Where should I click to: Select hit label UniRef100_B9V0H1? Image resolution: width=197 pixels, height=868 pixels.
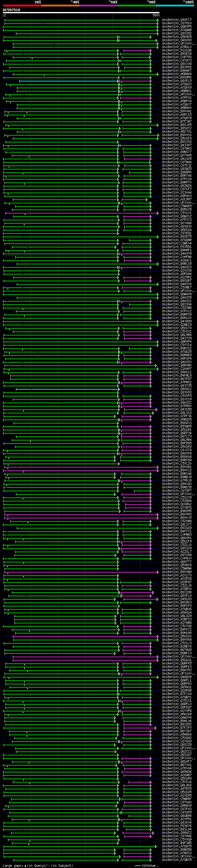coord(177,111)
